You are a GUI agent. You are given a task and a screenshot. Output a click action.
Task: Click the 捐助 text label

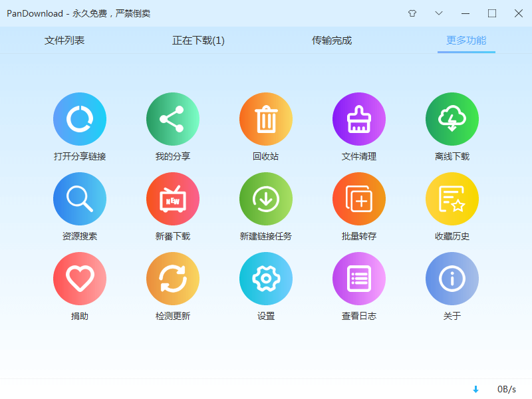pyautogui.click(x=80, y=316)
